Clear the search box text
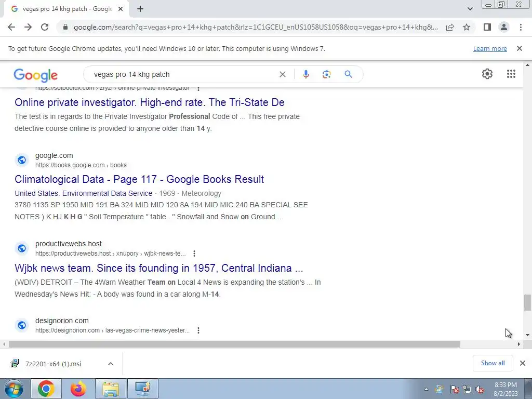532x399 pixels. [282, 74]
